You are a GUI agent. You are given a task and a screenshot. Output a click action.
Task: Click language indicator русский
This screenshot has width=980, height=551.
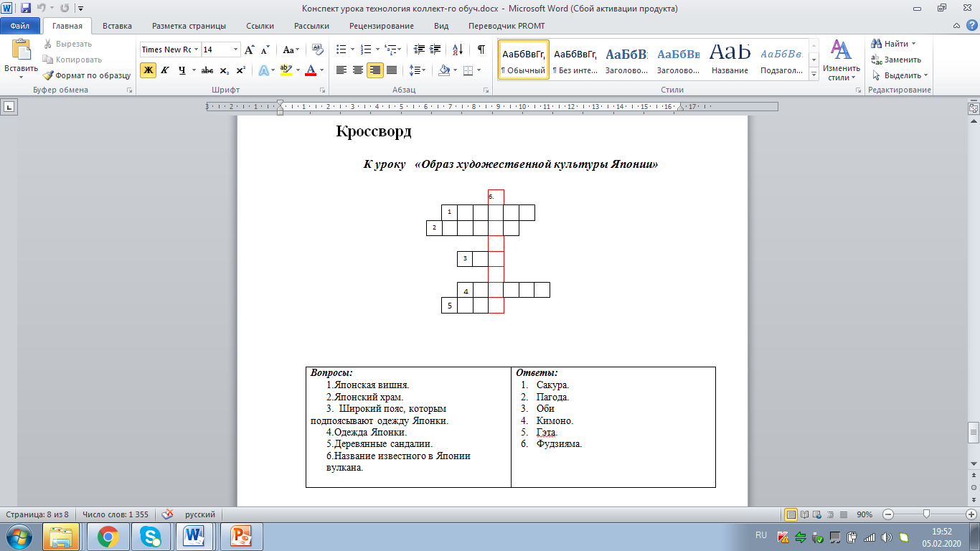tap(200, 514)
